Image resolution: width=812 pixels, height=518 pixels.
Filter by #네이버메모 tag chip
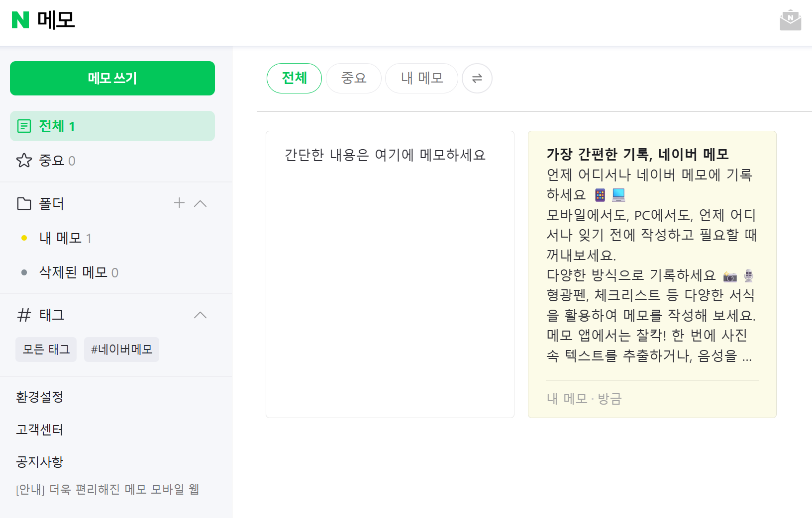tap(121, 349)
